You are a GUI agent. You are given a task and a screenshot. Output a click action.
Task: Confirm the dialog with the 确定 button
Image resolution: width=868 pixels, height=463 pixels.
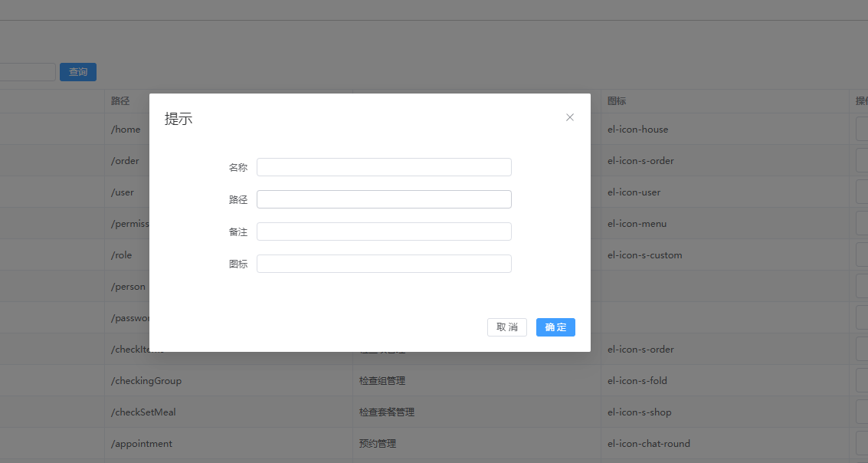click(555, 327)
